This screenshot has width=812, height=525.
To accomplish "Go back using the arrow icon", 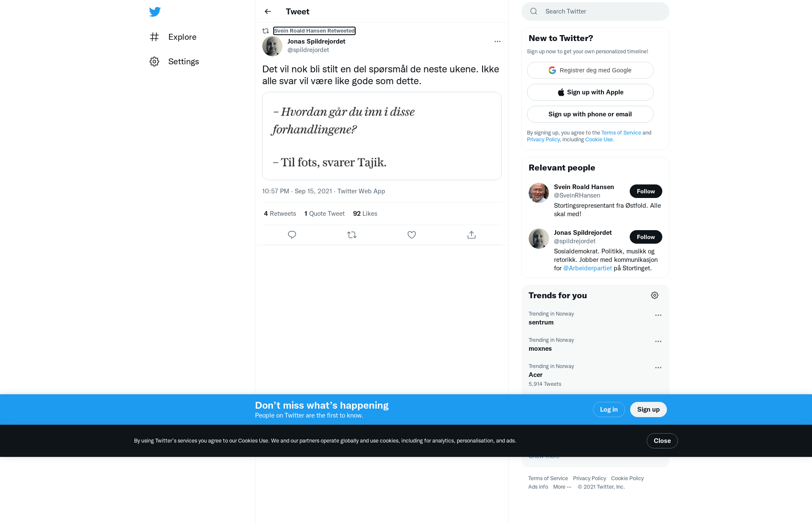I will pyautogui.click(x=268, y=11).
